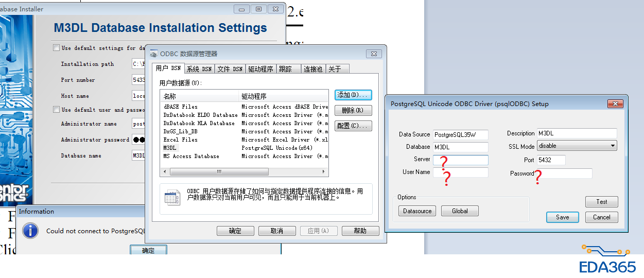Image resolution: width=644 pixels, height=278 pixels.
Task: Select the MS Access Database entry
Action: pos(245,156)
